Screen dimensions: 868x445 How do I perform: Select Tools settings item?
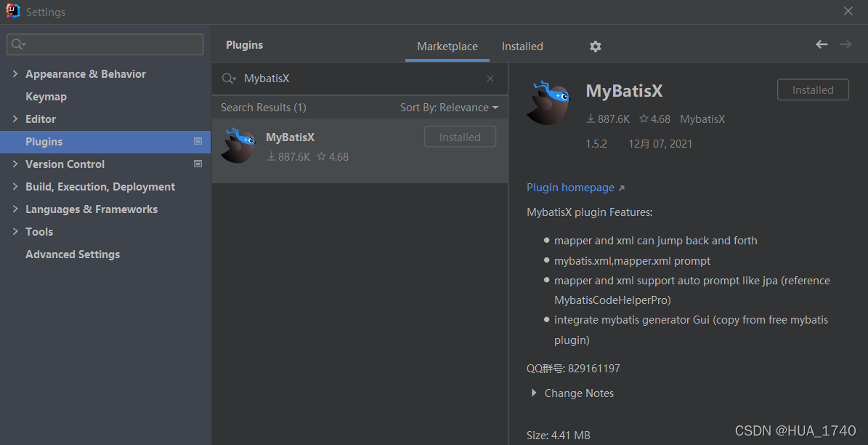tap(39, 232)
